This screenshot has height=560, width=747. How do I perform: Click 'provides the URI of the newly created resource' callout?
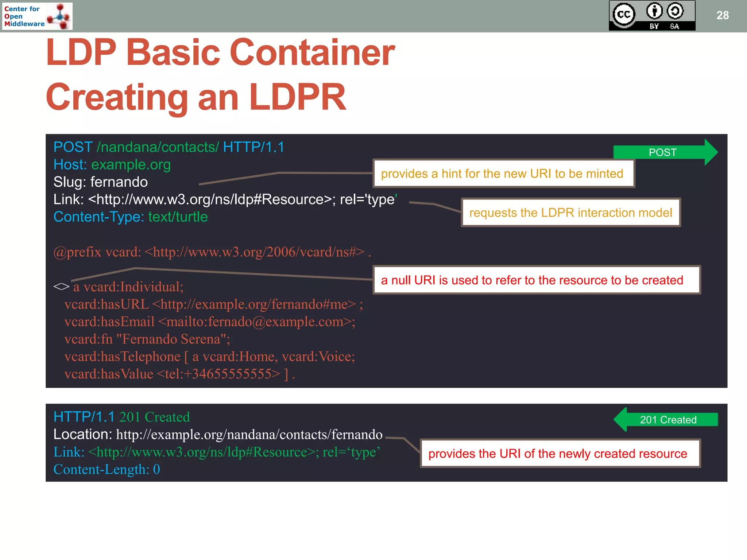click(x=560, y=454)
